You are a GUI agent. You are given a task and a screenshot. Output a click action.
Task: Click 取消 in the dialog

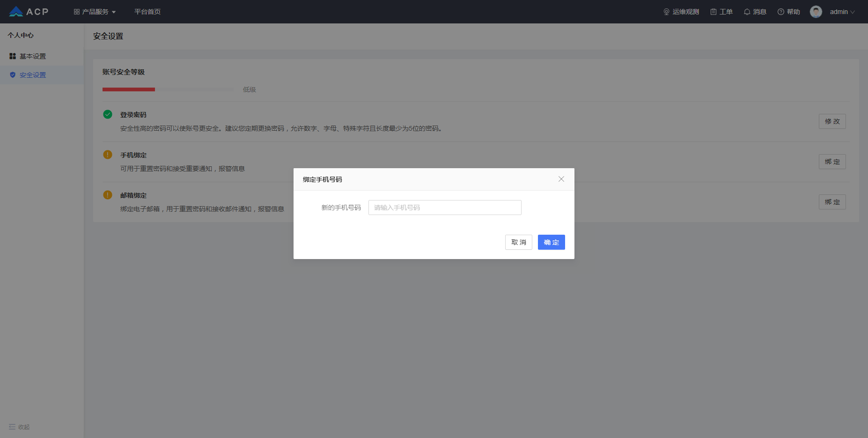click(519, 242)
